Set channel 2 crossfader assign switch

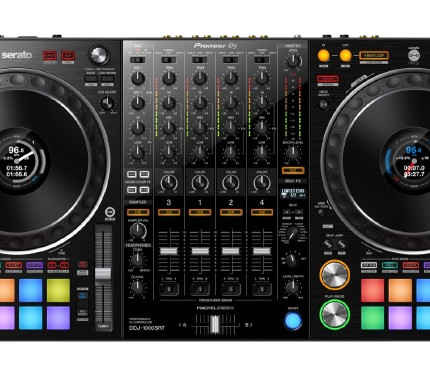[231, 289]
